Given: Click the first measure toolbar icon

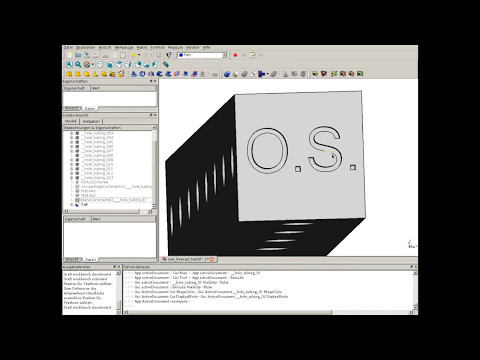Looking at the screenshot, I should tap(315, 74).
